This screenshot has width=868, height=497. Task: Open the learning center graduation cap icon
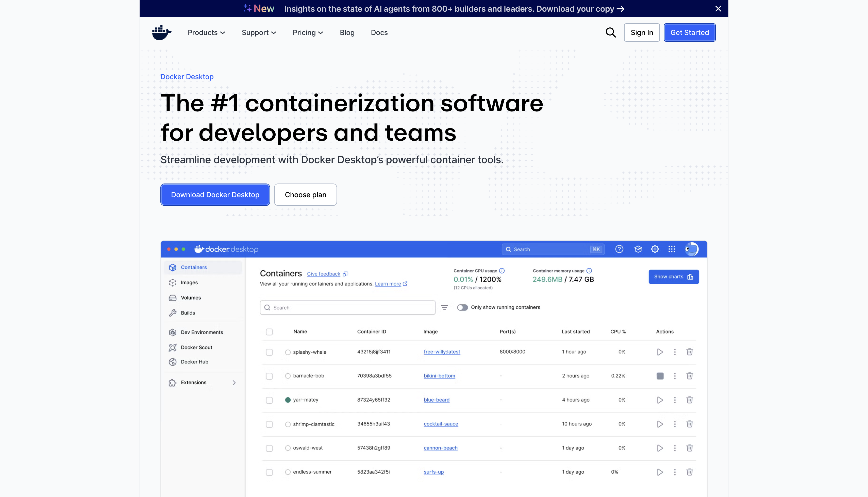[638, 249]
